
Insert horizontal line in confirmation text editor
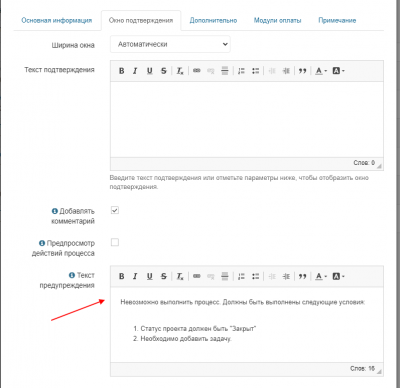225,71
